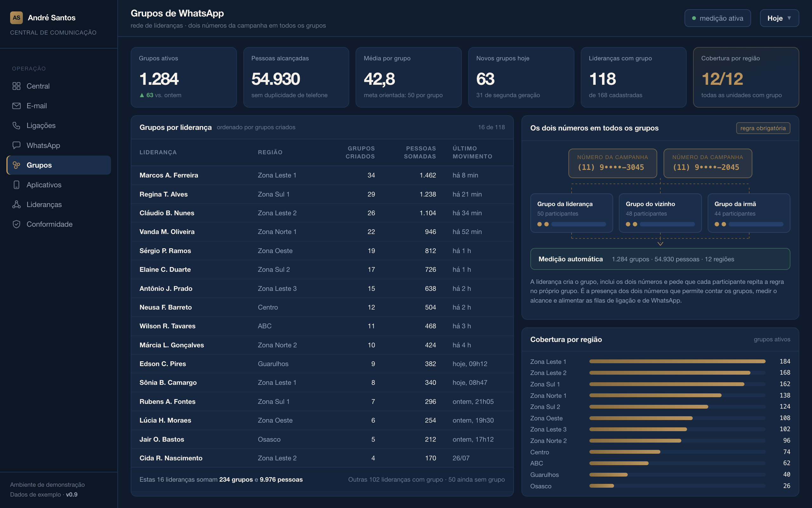The height and width of the screenshot is (508, 812).
Task: Click the Lideranças network icon
Action: tap(16, 204)
